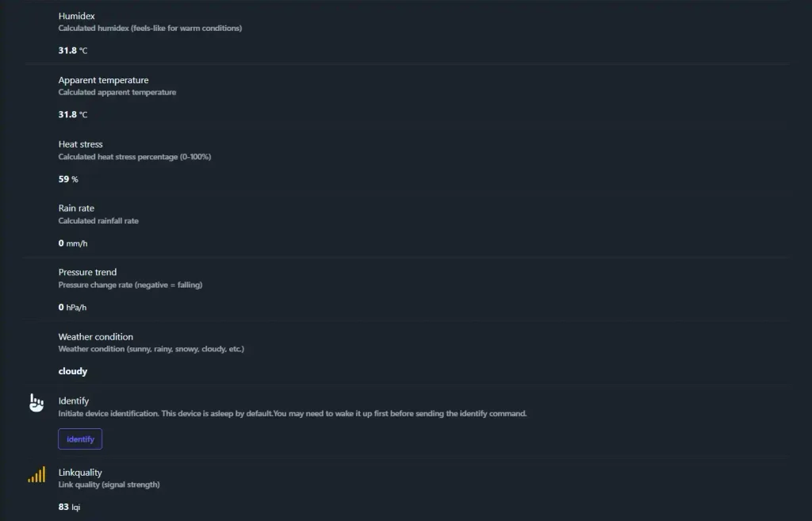Viewport: 812px width, 521px height.
Task: Click the pointing hand Identify icon
Action: click(36, 402)
